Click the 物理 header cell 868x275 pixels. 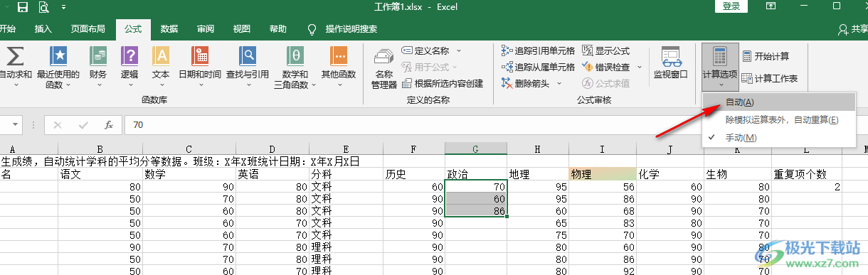click(602, 173)
